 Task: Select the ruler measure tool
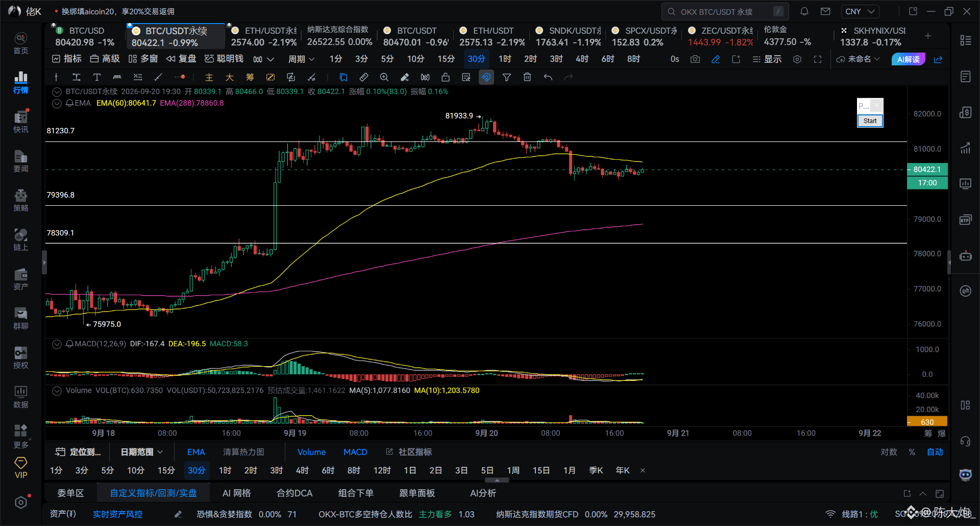tap(364, 77)
